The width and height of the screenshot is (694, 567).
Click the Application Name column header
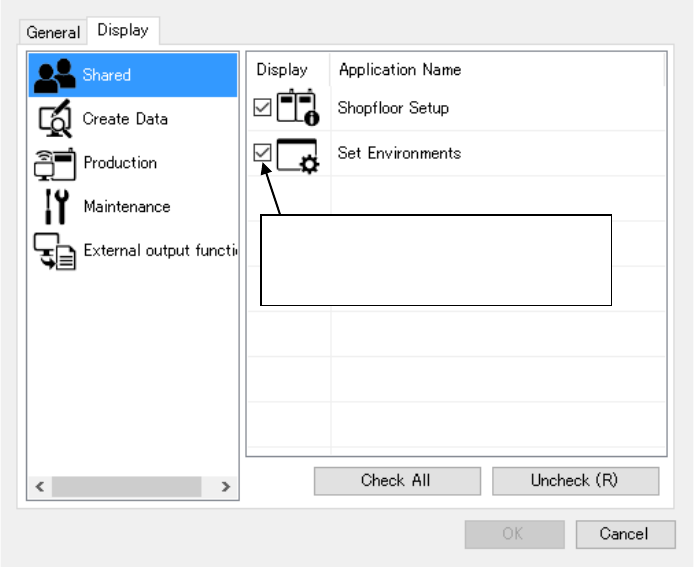coord(497,69)
